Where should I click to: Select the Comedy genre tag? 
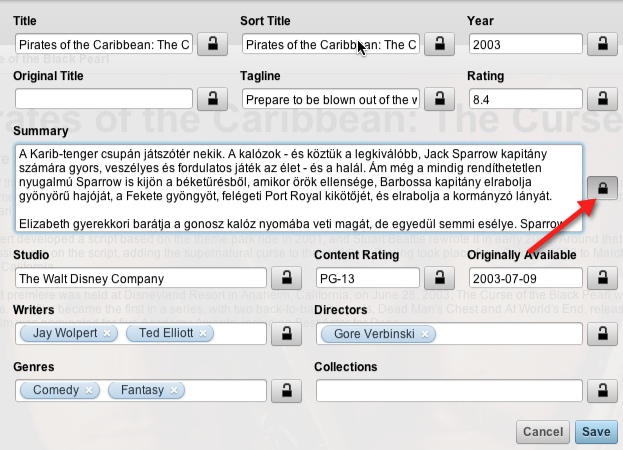56,390
